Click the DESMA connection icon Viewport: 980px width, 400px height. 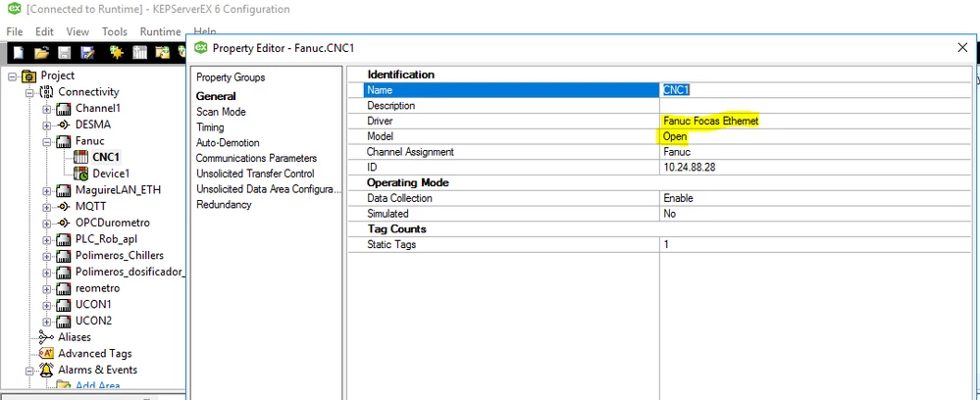coord(64,125)
